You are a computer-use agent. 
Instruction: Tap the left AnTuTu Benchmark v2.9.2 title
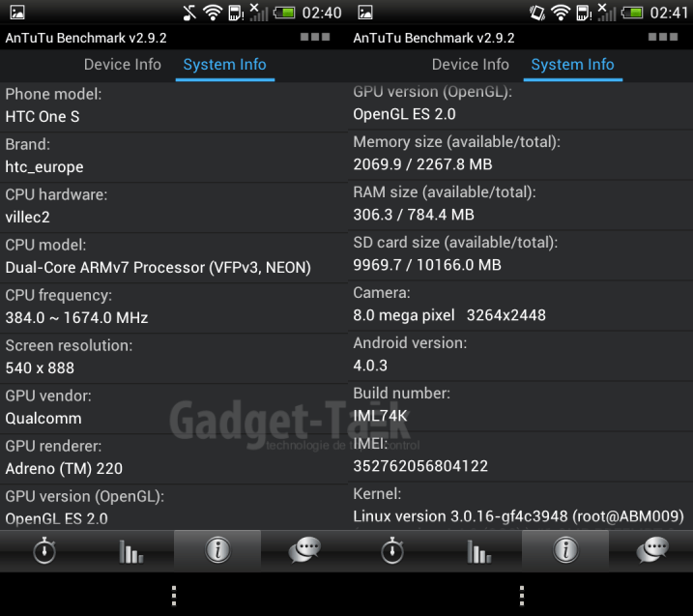pyautogui.click(x=86, y=38)
